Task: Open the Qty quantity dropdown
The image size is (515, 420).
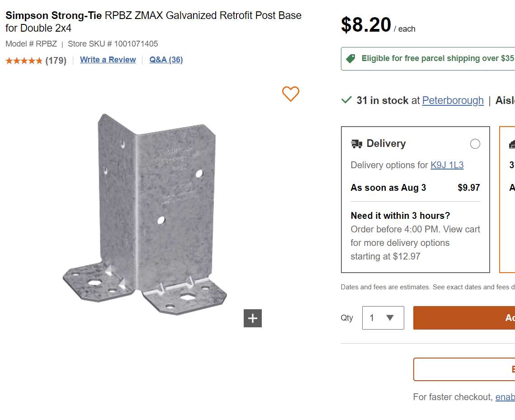Action: coord(383,318)
